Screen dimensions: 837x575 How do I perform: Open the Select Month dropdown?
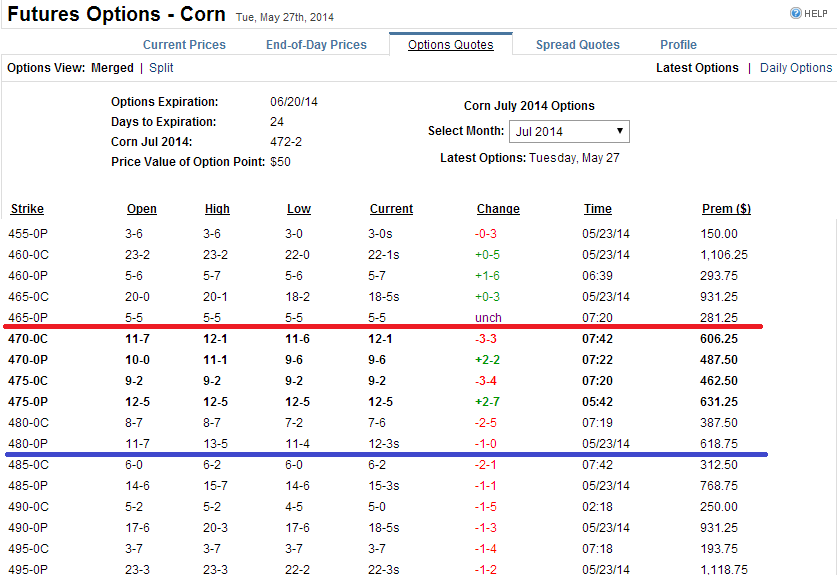tap(569, 132)
